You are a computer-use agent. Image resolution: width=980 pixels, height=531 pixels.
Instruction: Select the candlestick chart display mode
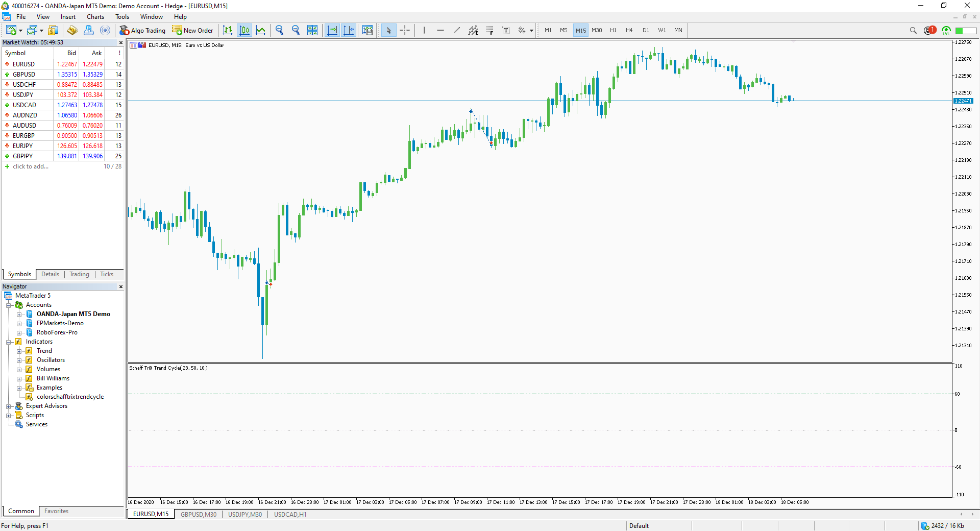[244, 30]
